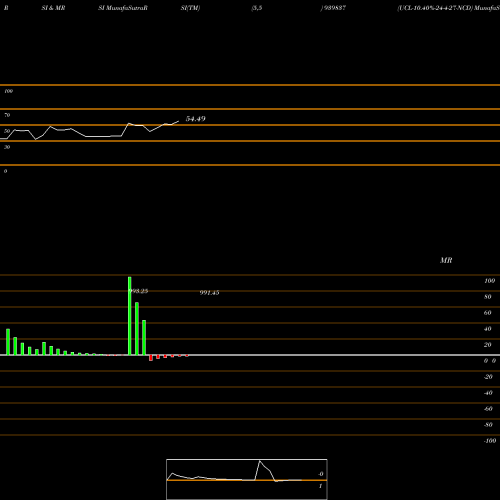This screenshot has height=500, width=500.
Task: Click the 991.45 price label
Action: pos(209,293)
